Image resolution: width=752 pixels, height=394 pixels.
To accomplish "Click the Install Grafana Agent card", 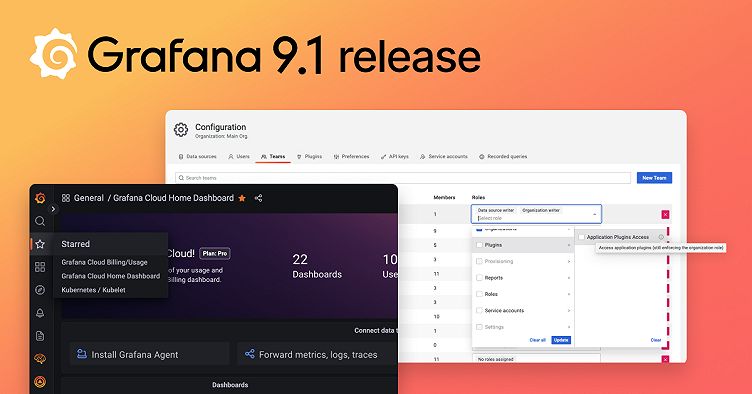I will pyautogui.click(x=150, y=355).
